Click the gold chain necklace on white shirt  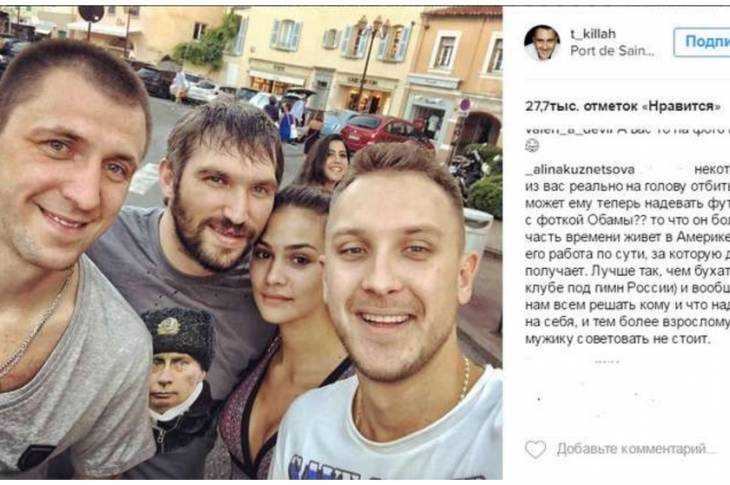pyautogui.click(x=463, y=378)
